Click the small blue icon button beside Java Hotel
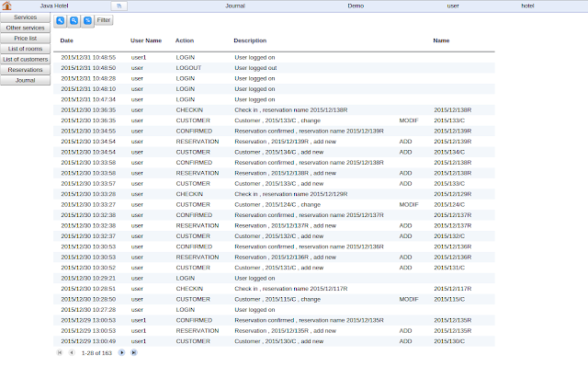588x378 pixels. (119, 6)
